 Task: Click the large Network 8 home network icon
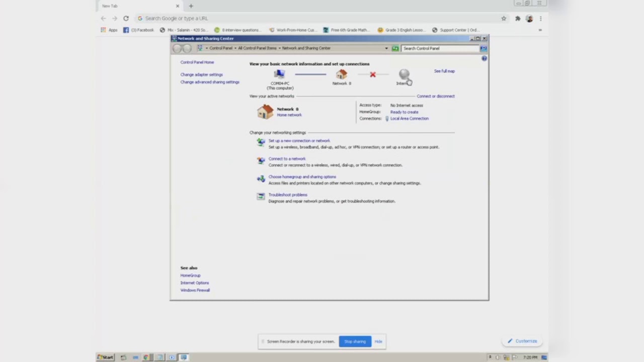[x=265, y=112]
